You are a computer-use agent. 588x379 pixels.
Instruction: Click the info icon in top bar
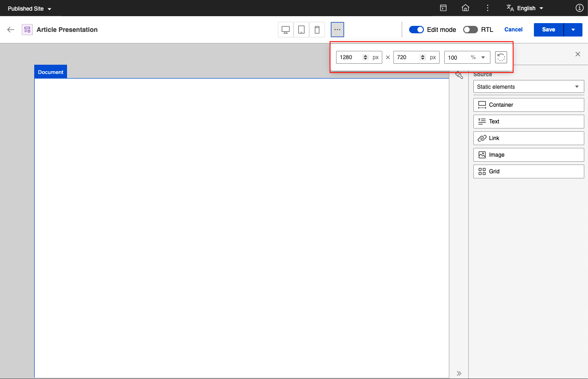point(579,8)
